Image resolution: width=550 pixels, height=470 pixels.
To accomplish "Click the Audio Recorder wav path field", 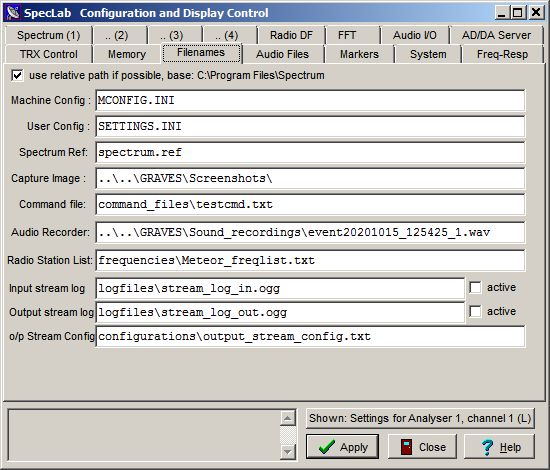I will (310, 232).
